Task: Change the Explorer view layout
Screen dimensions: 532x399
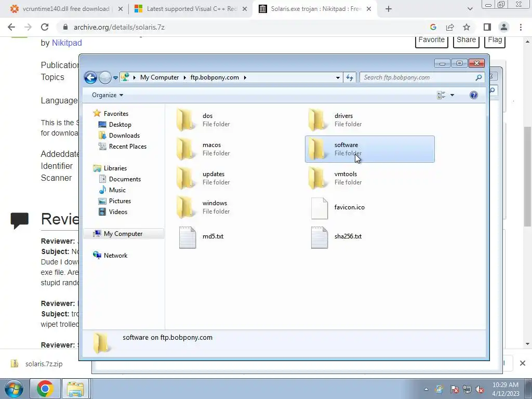Action: pyautogui.click(x=441, y=95)
